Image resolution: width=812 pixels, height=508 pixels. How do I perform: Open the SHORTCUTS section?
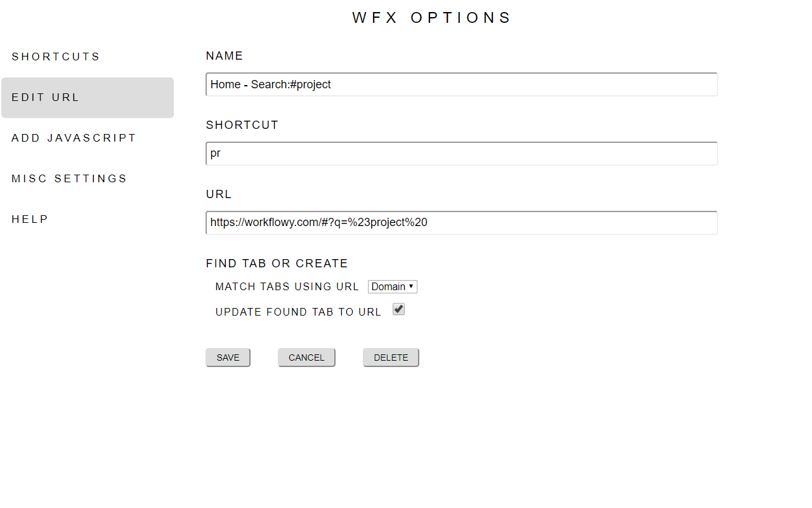click(56, 57)
